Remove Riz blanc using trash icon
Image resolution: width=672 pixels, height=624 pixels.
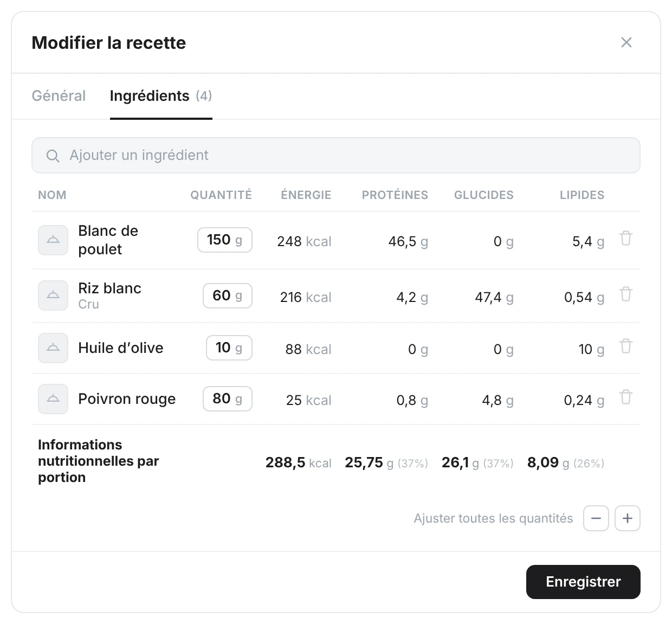[x=626, y=294]
